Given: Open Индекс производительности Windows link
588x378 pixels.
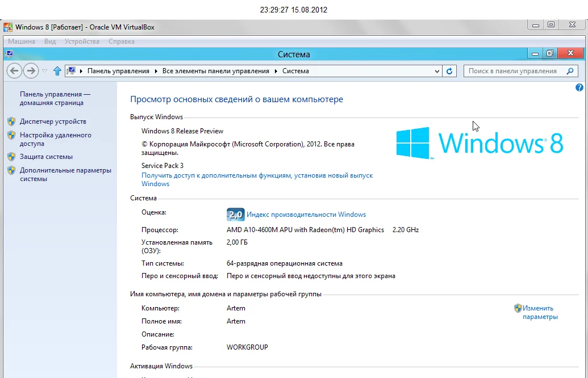Looking at the screenshot, I should [306, 215].
